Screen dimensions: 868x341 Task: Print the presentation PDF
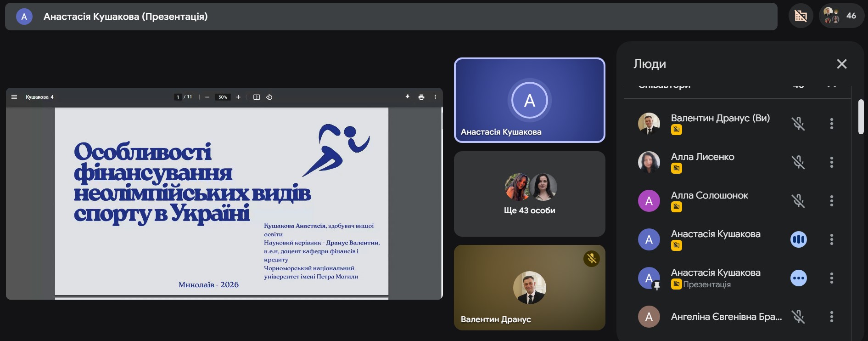pyautogui.click(x=421, y=97)
